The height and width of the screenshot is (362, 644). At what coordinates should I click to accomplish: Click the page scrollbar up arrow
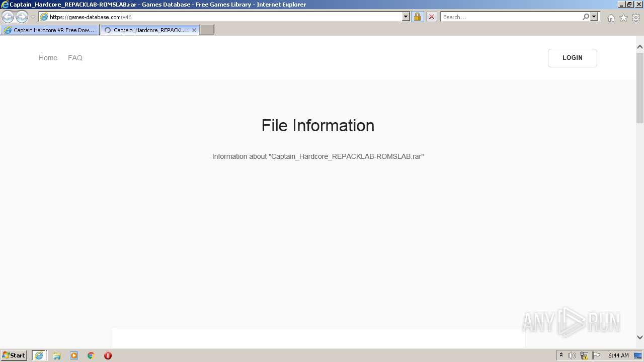(640, 47)
